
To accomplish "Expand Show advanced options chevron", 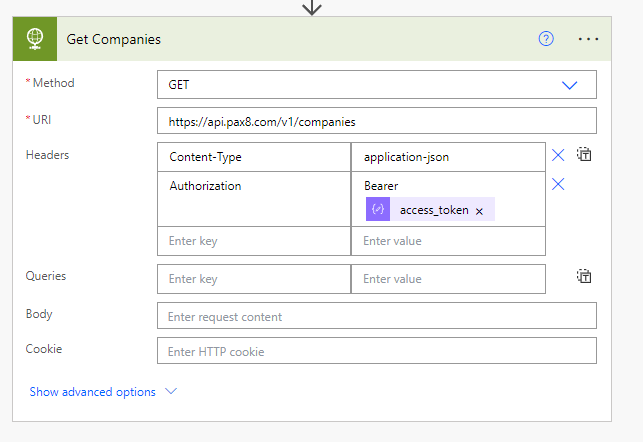I will click(x=170, y=392).
